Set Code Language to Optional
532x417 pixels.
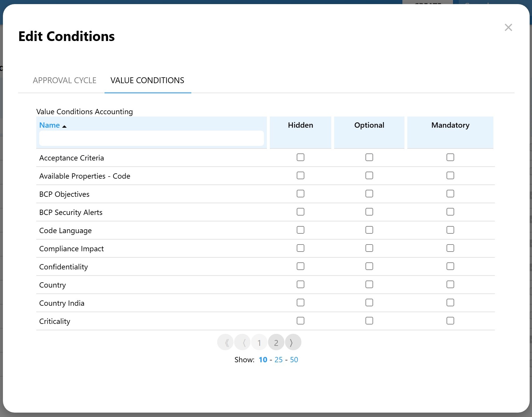point(369,230)
